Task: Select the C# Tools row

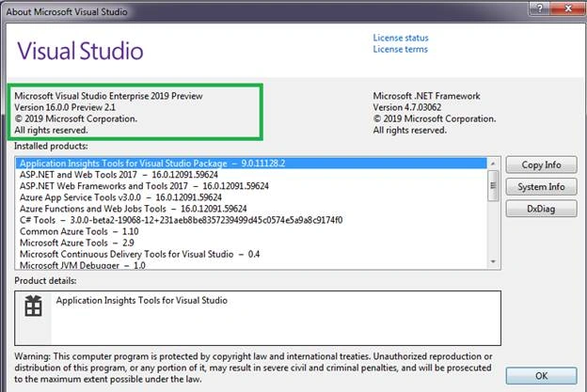Action: point(251,220)
